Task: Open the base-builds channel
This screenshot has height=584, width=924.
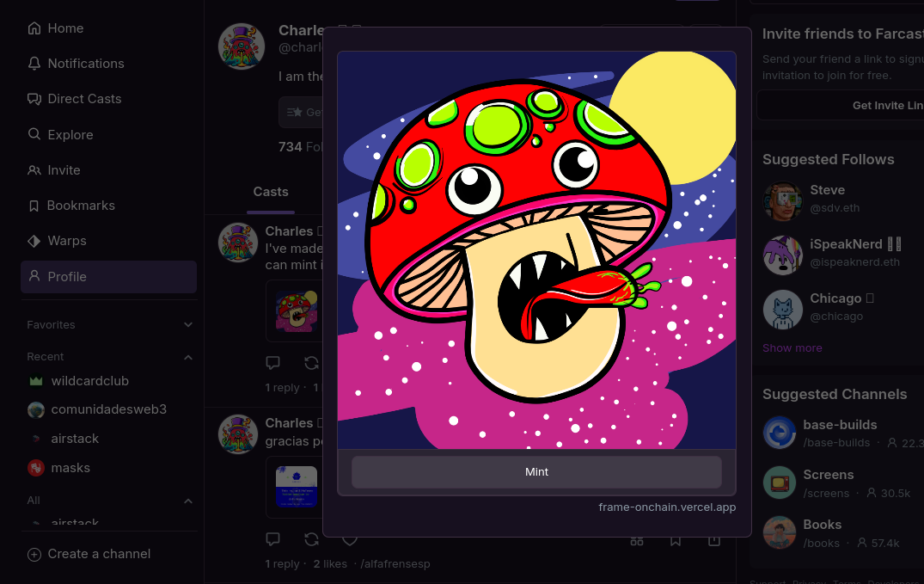Action: (840, 425)
